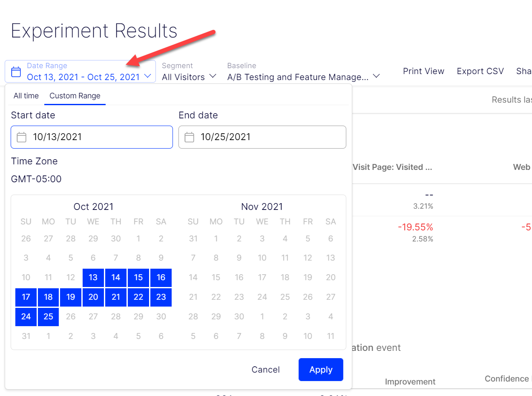Select October 13 in the calendar
Viewport: 532px width, 396px height.
(93, 278)
